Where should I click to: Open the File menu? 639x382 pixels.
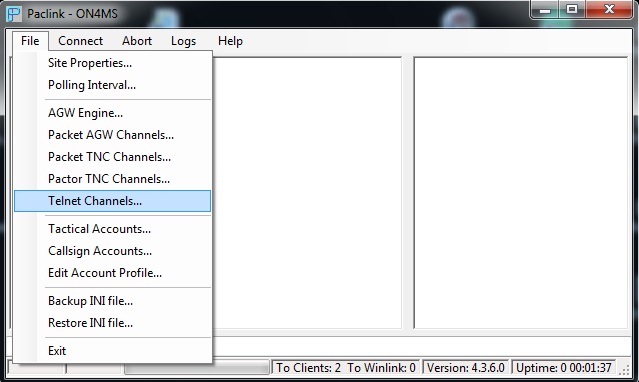31,41
